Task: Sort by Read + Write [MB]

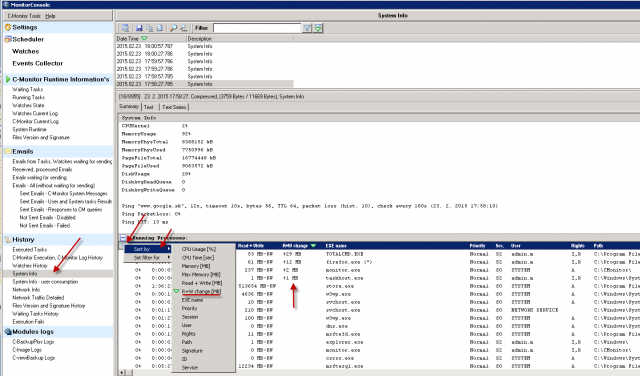Action: pos(202,283)
